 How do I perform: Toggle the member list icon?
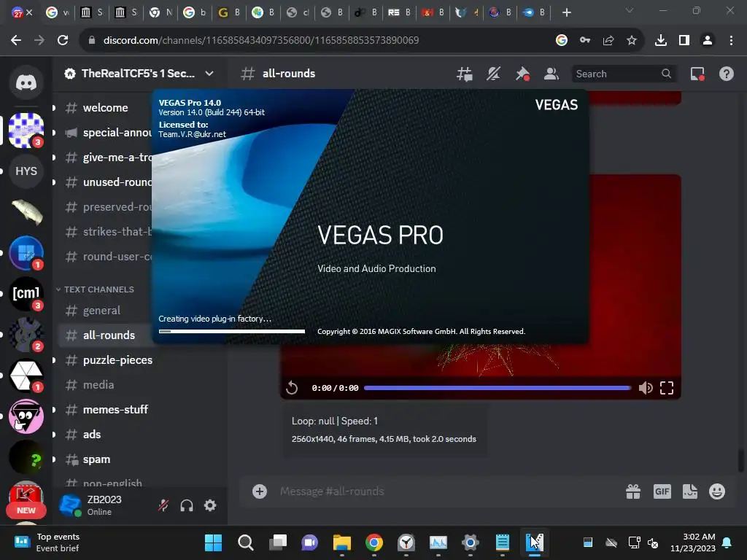click(551, 74)
